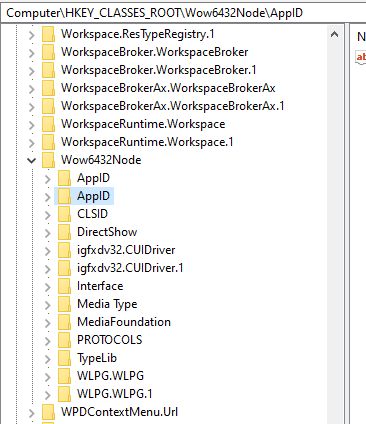Select the WorkspaceRuntime.Workspace key
Viewport: 366px width, 424px height.
[143, 124]
